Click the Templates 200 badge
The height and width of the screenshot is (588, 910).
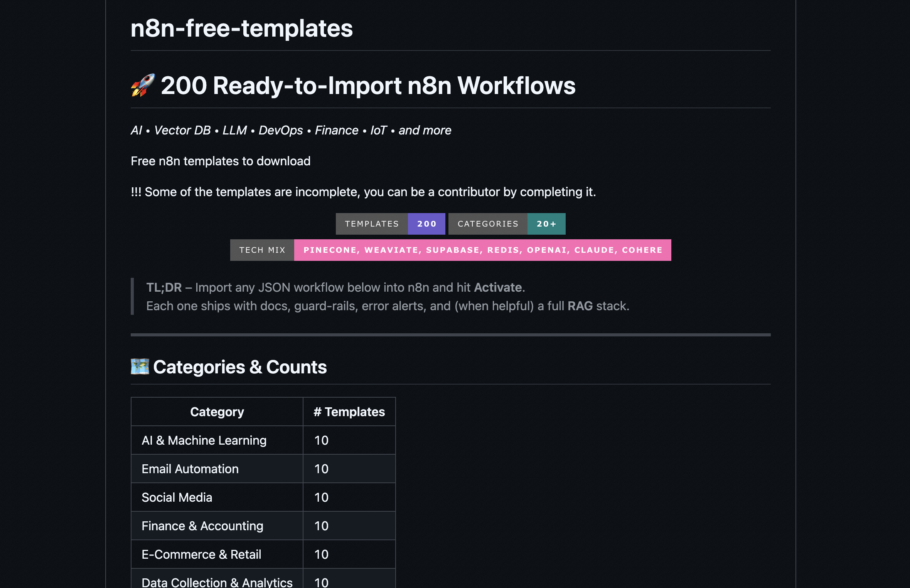(x=390, y=224)
